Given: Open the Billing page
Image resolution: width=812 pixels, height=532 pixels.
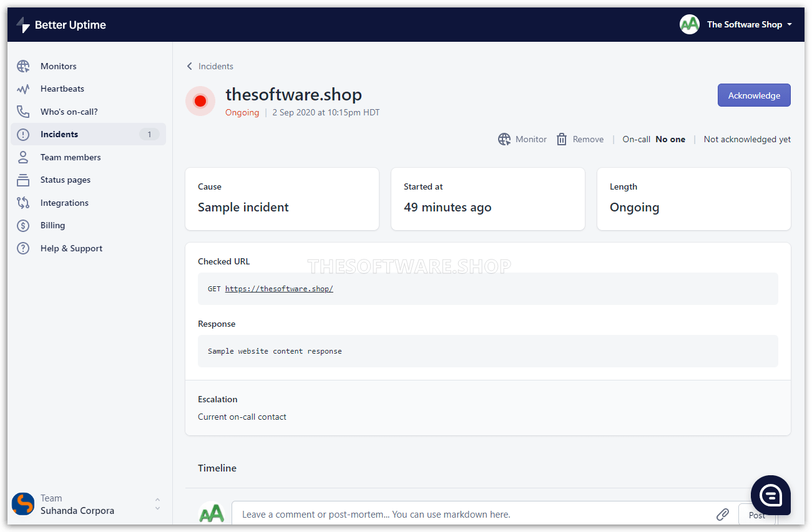Looking at the screenshot, I should (52, 225).
